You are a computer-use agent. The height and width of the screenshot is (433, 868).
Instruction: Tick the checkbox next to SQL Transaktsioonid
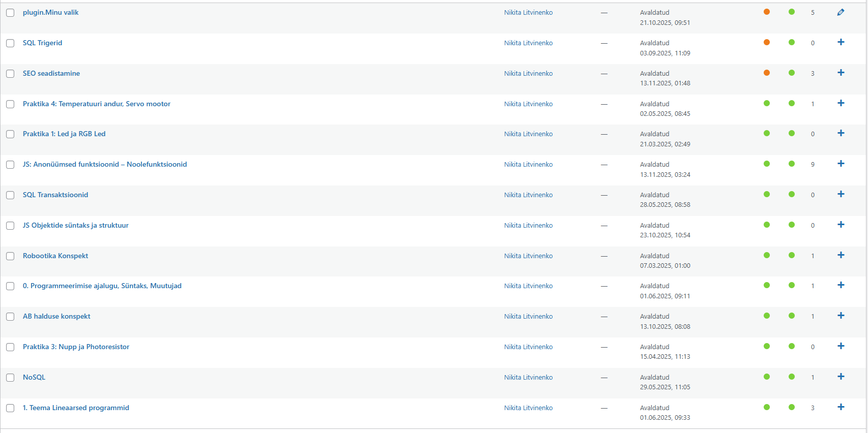pos(10,195)
